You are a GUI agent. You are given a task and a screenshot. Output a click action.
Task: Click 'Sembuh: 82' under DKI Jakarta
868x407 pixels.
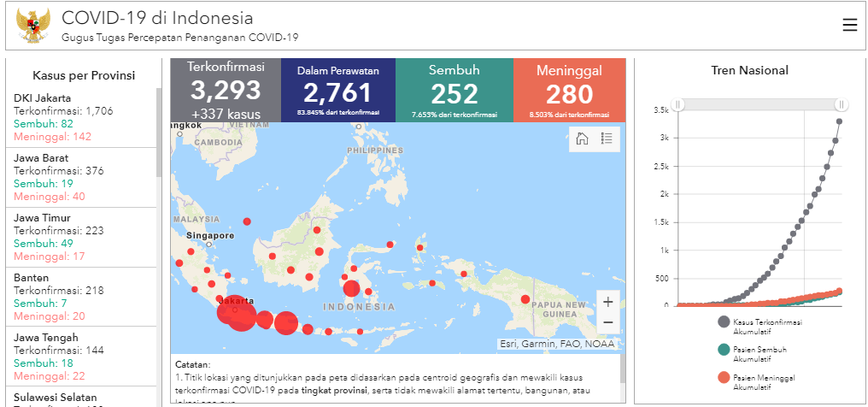tap(44, 123)
